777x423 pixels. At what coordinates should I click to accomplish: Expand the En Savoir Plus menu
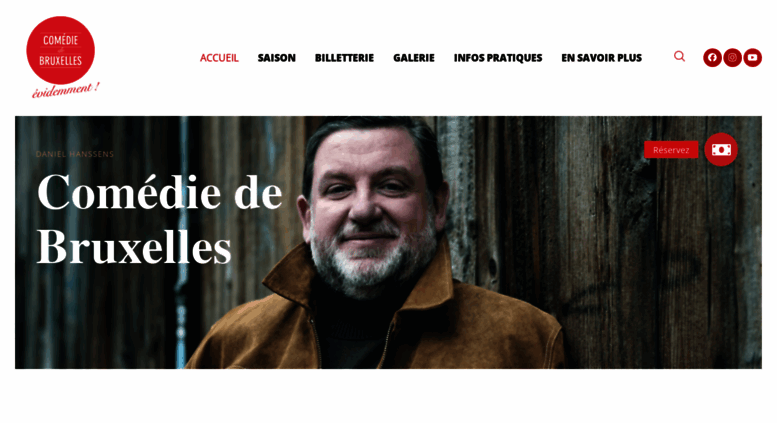pyautogui.click(x=602, y=58)
